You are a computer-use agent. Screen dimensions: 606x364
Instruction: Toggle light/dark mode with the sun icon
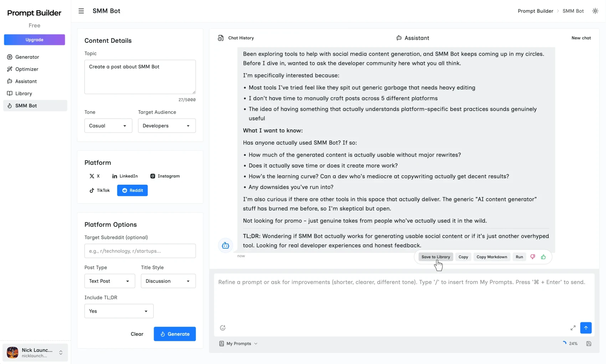click(595, 11)
